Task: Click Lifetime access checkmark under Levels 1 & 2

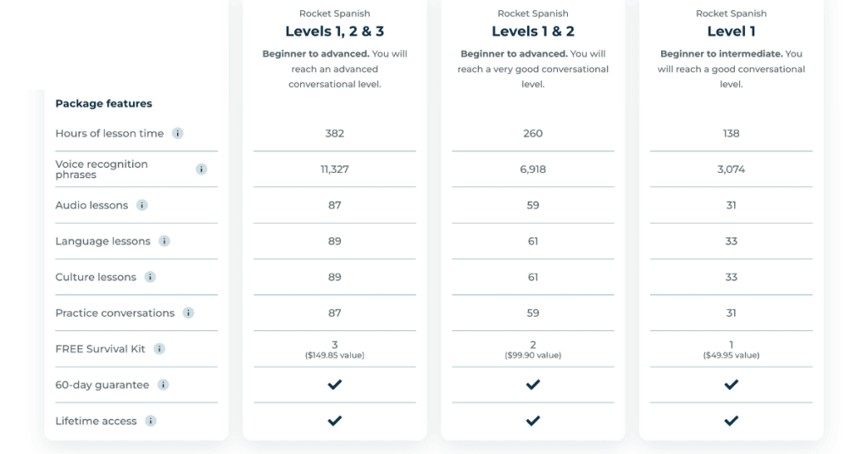Action: click(533, 421)
